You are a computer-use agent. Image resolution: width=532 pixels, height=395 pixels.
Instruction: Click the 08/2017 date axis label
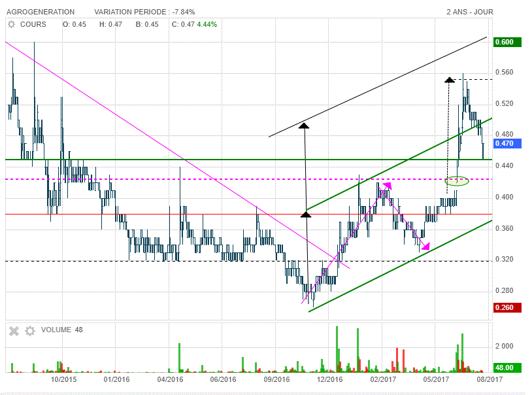[490, 379]
